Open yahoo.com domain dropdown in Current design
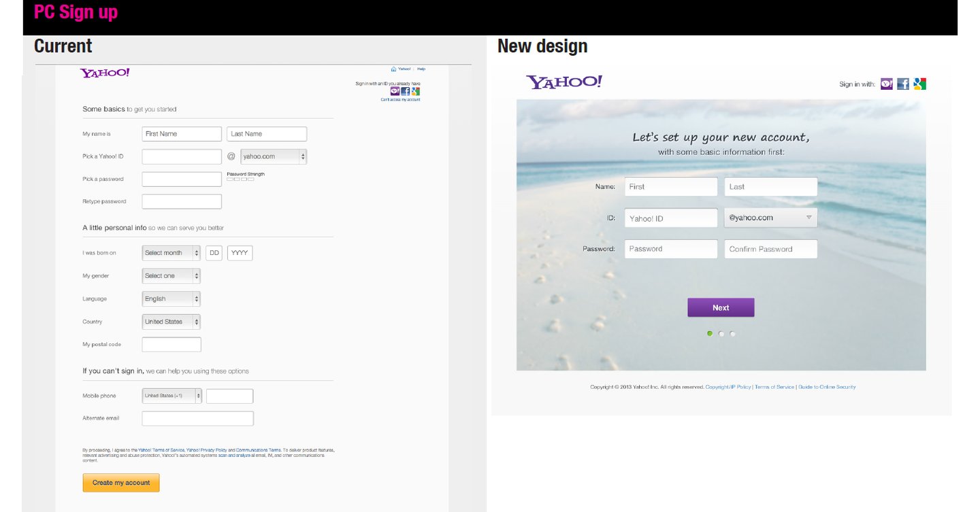 click(274, 156)
